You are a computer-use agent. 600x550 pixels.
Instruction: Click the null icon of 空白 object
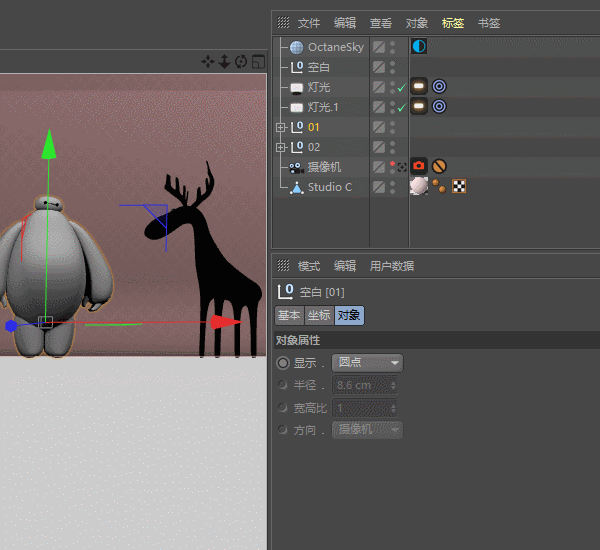(297, 67)
